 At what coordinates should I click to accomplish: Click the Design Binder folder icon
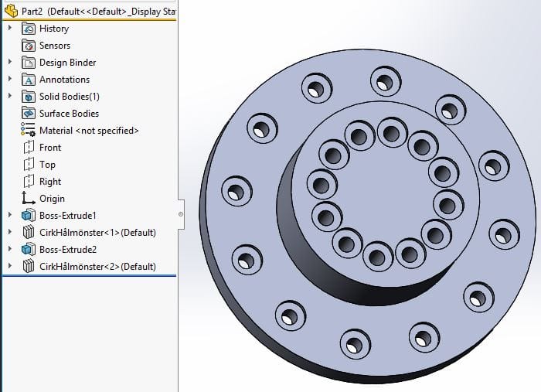(29, 63)
